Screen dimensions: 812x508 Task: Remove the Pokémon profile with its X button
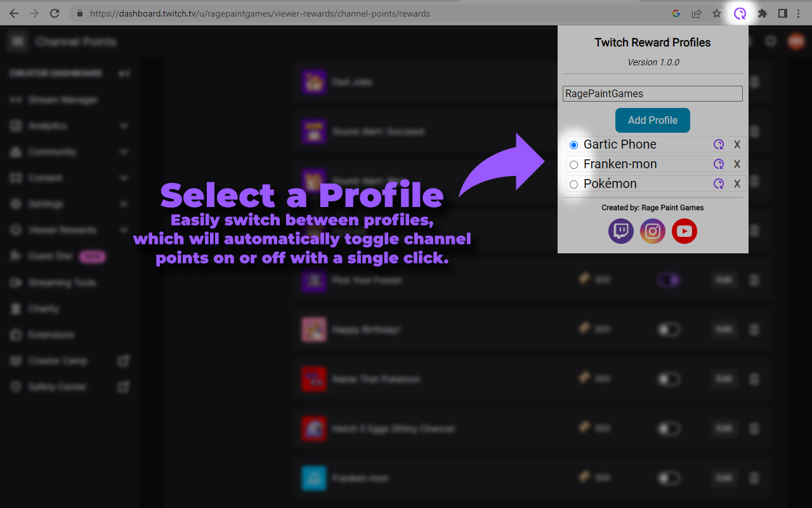click(737, 184)
